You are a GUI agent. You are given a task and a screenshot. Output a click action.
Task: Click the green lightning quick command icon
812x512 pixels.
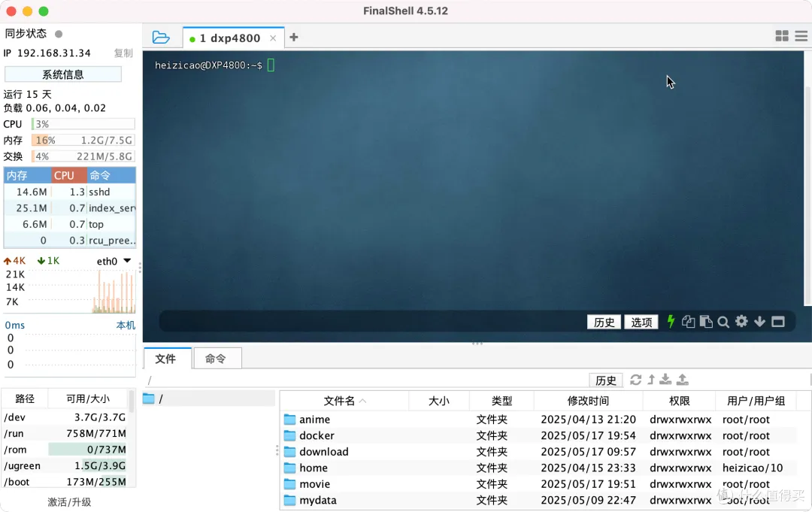click(671, 322)
